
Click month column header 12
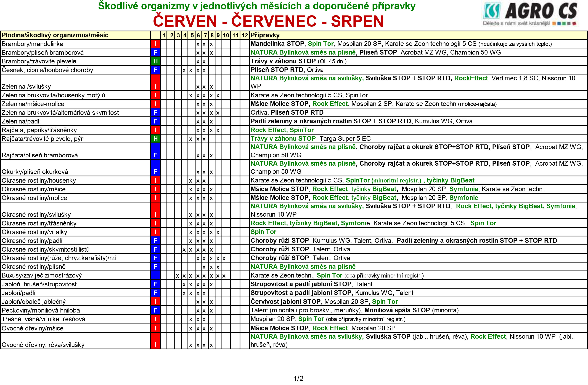245,35
